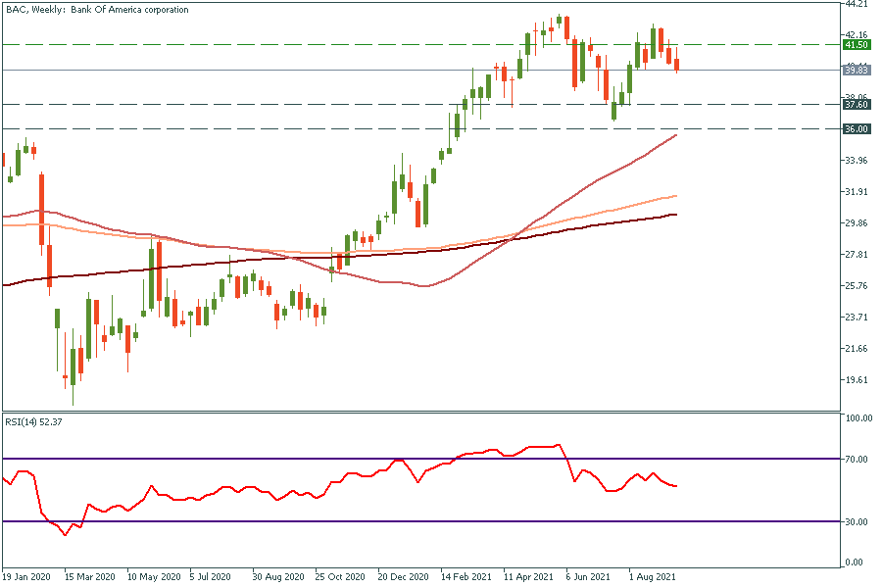Click 44.21 on the price axis
This screenshot has height=588, width=882.
point(857,4)
